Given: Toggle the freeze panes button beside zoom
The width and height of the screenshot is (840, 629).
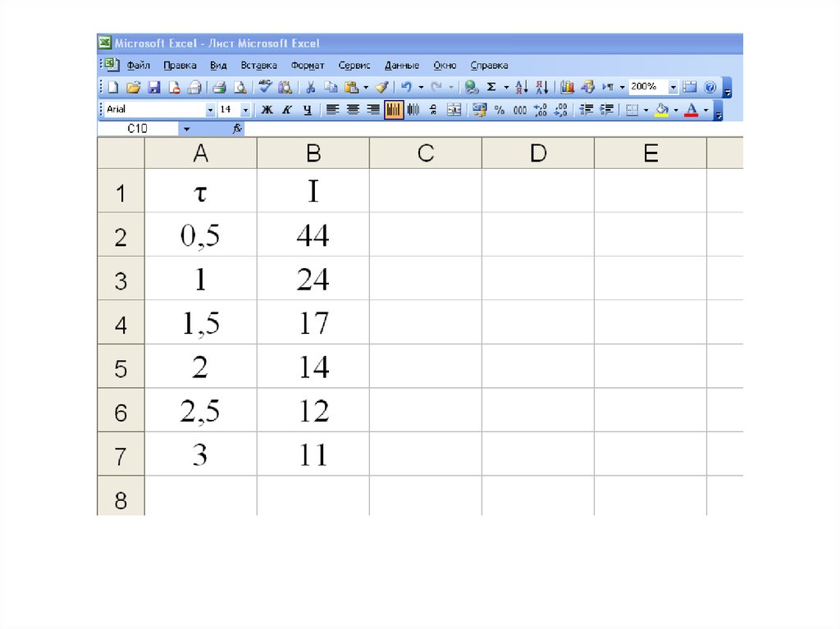Looking at the screenshot, I should (689, 87).
